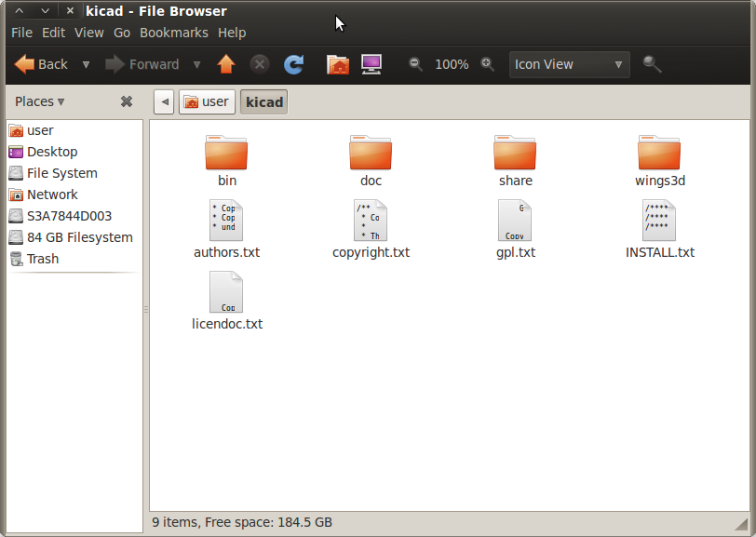Select the doc folder icon
The image size is (756, 537).
pos(371,153)
